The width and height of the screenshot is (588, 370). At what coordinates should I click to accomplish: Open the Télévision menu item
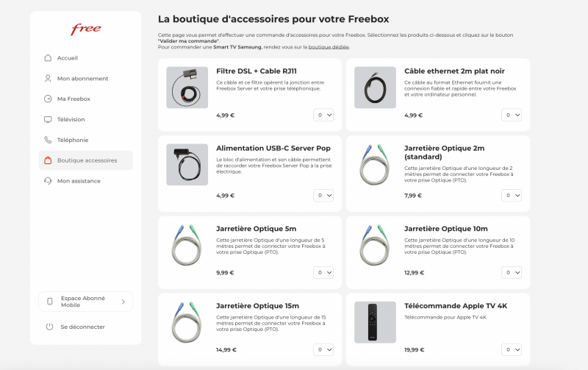coord(71,119)
